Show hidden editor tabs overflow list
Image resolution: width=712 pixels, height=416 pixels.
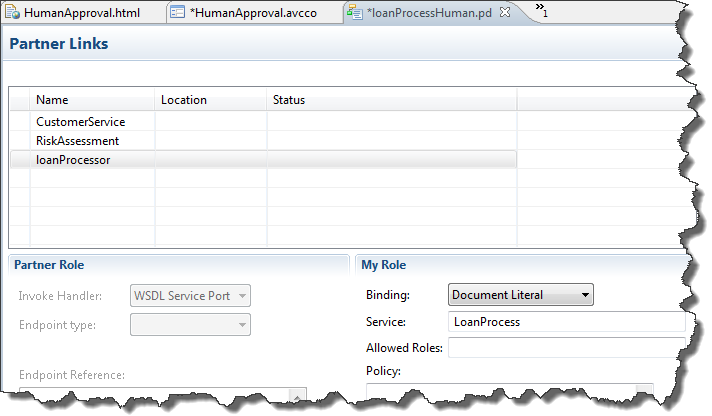541,11
